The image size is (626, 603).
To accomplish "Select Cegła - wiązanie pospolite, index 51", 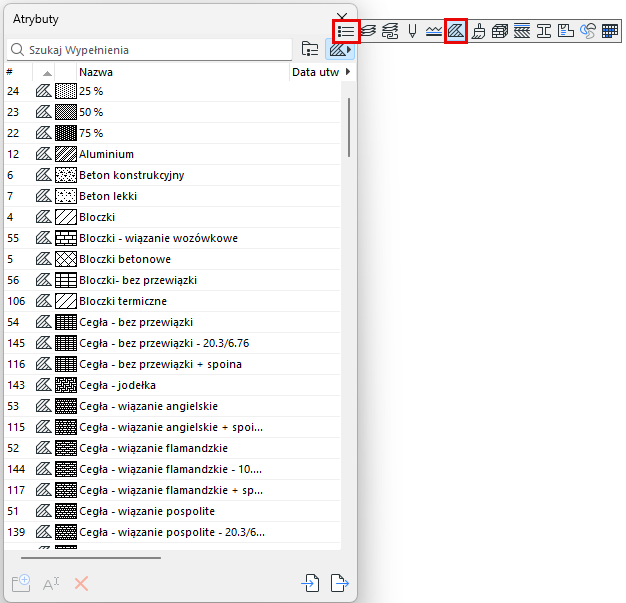I will coord(172,511).
